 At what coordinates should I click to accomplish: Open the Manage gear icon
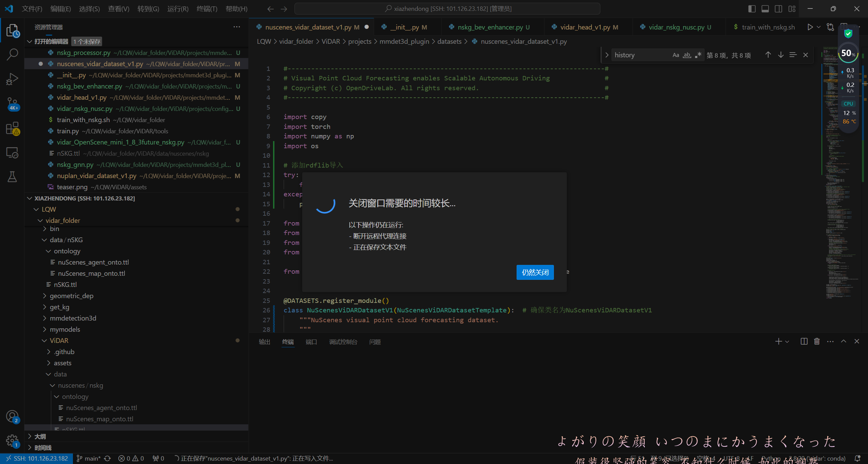13,441
